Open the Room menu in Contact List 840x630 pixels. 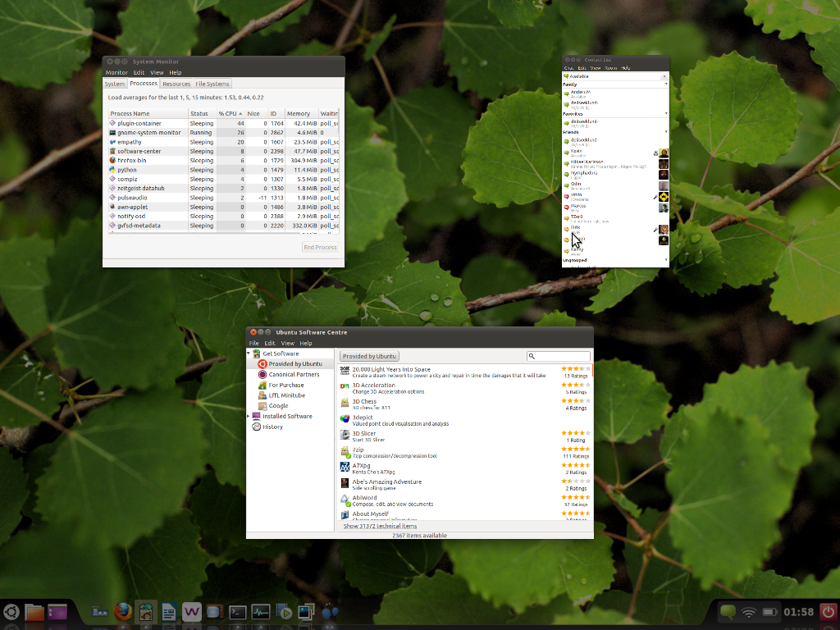(x=610, y=68)
